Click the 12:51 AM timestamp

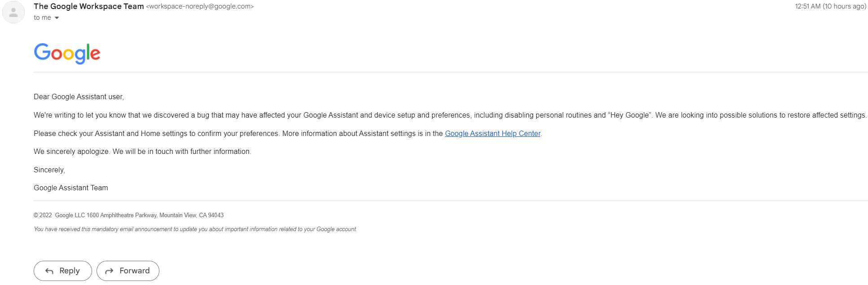point(831,6)
